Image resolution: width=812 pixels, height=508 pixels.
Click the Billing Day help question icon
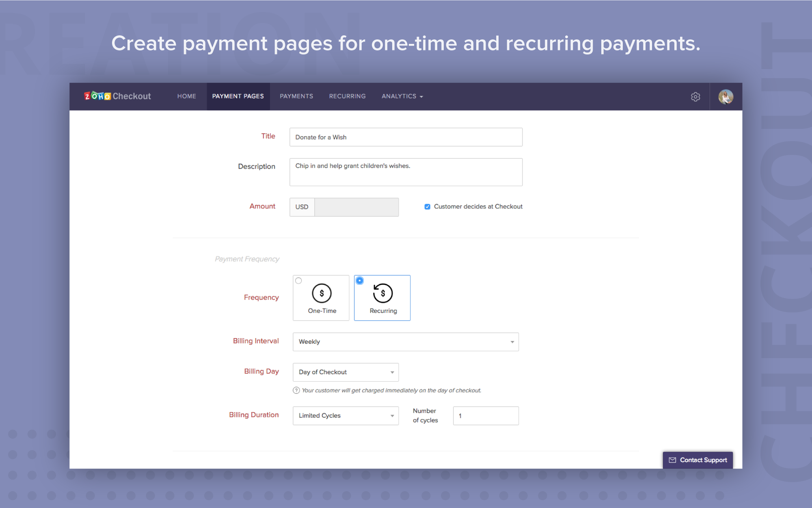coord(296,391)
